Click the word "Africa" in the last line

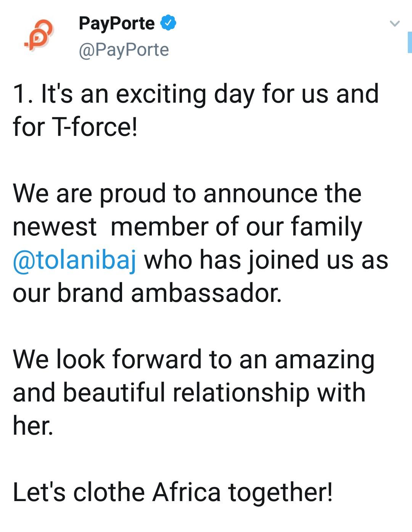coord(187,492)
